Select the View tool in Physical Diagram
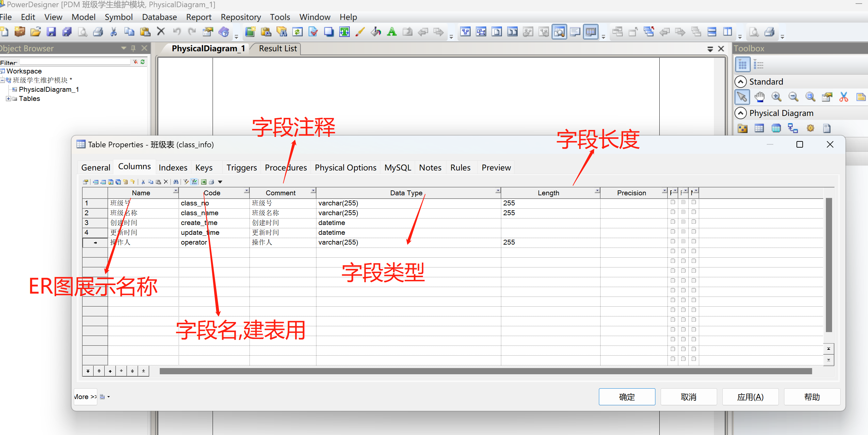Screen dimensions: 868x435 pyautogui.click(x=776, y=128)
